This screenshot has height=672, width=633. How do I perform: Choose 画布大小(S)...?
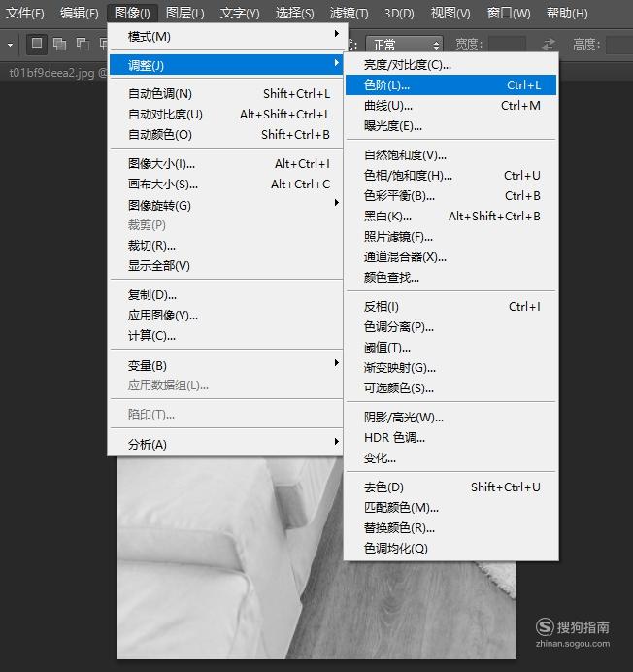[225, 185]
